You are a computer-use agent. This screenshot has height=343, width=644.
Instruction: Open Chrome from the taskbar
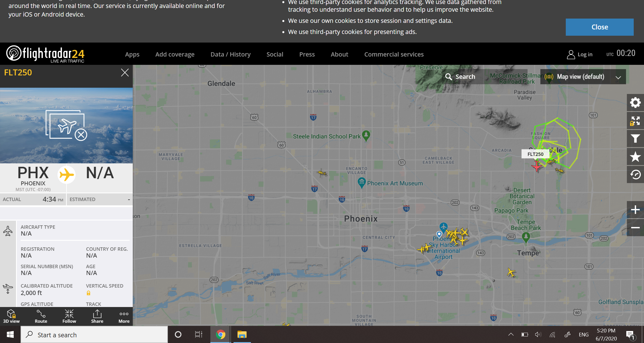coord(220,334)
